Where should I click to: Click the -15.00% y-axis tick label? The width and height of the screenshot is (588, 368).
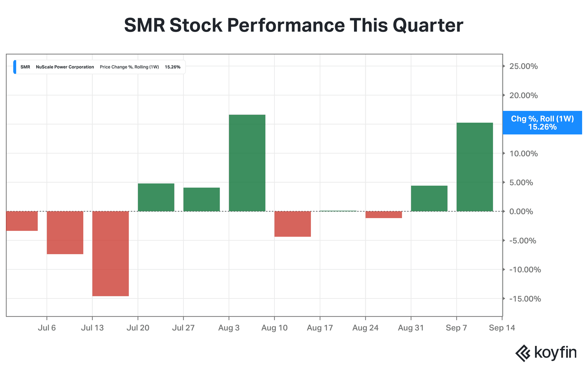tap(525, 299)
